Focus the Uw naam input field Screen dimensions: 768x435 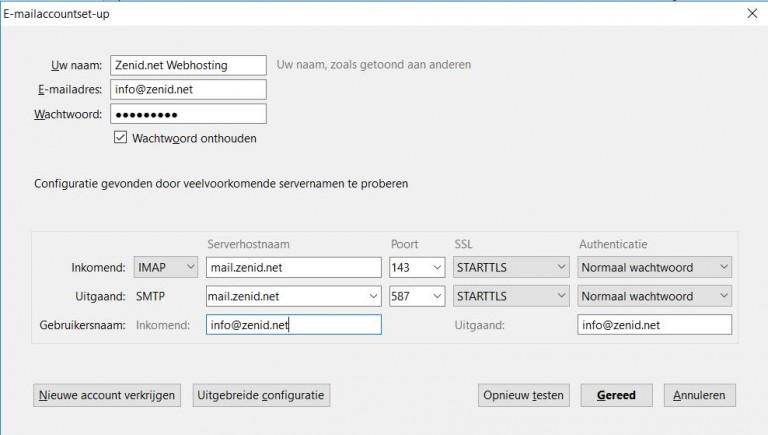188,65
